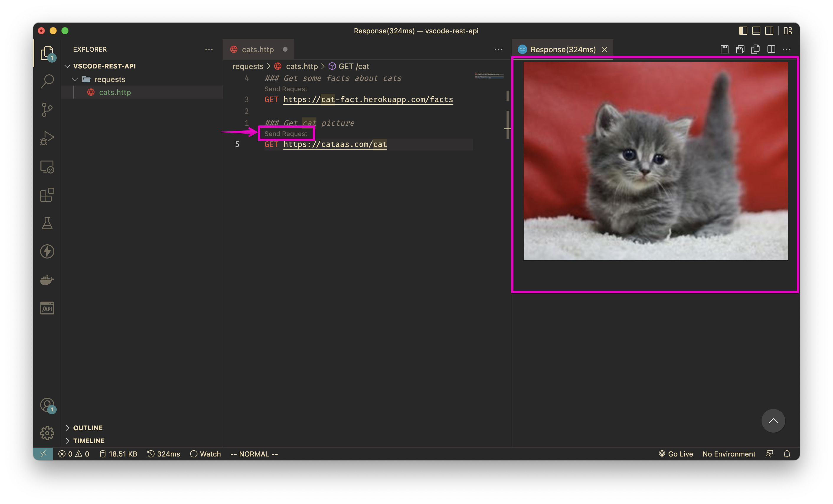Open the Source Control view

coord(47,109)
